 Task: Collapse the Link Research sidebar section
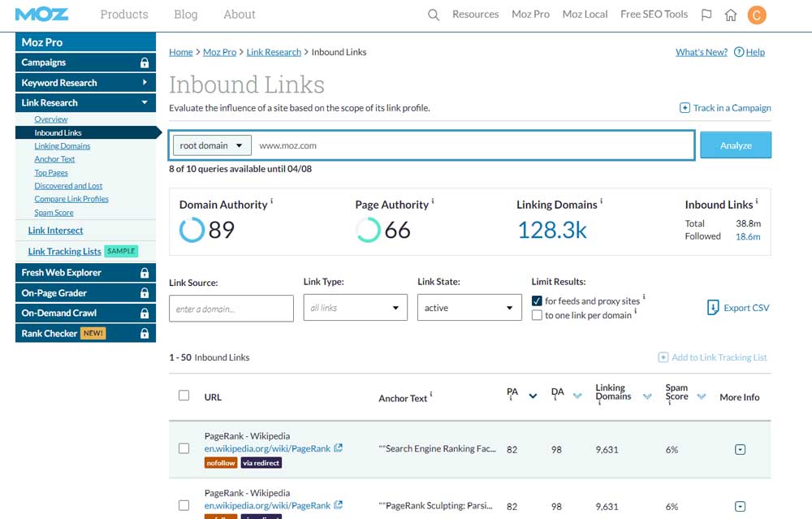click(x=85, y=102)
